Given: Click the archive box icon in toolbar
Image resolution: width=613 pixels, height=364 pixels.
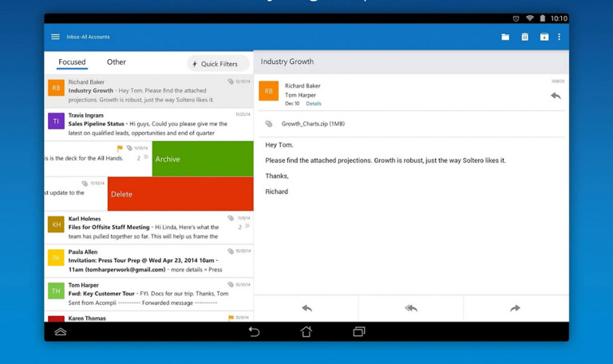Looking at the screenshot, I should 544,37.
